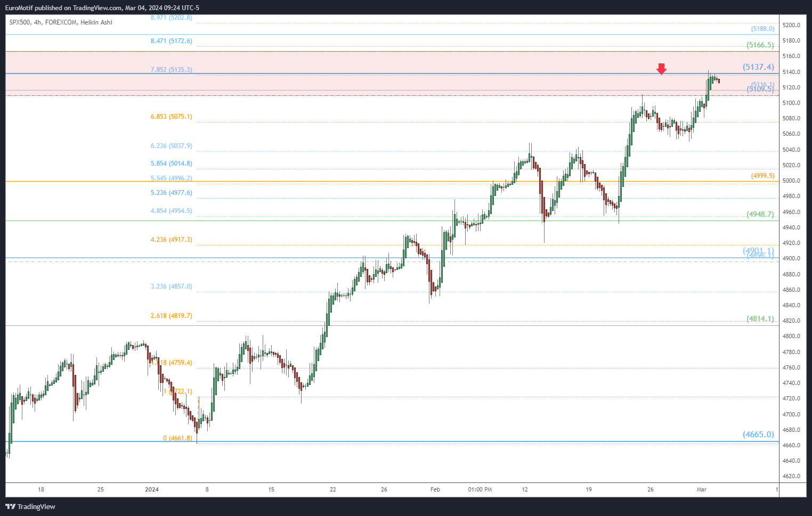Click 4700.0 on the price axis
Screen dimensions: 812x516
point(791,414)
